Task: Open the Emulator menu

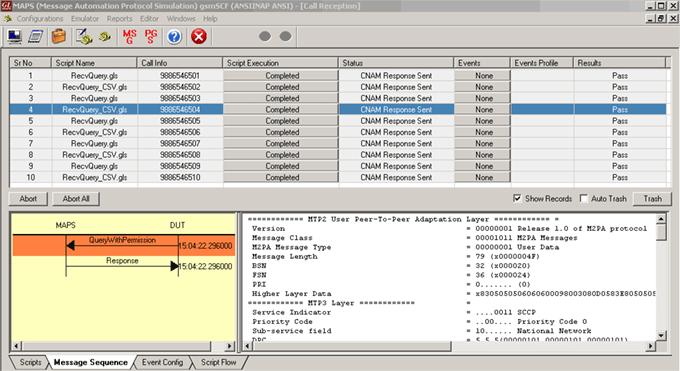Action: tap(85, 19)
